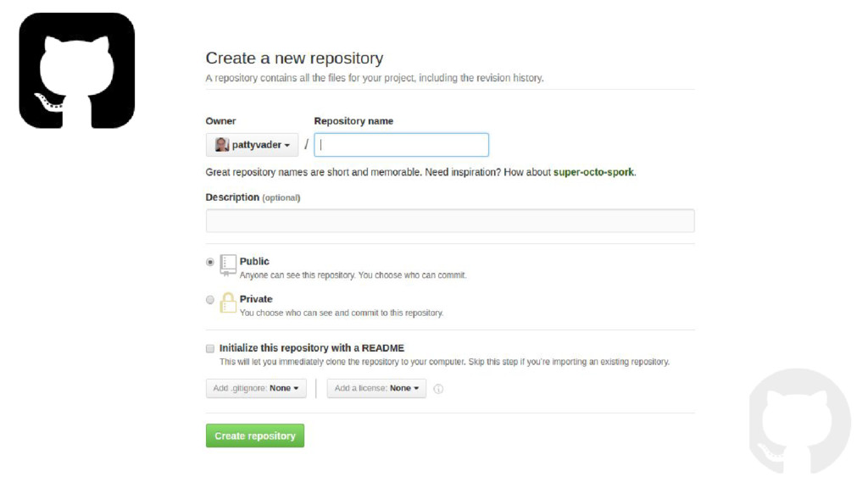Focus the Repository name text field
The image size is (868, 488).
[x=401, y=145]
